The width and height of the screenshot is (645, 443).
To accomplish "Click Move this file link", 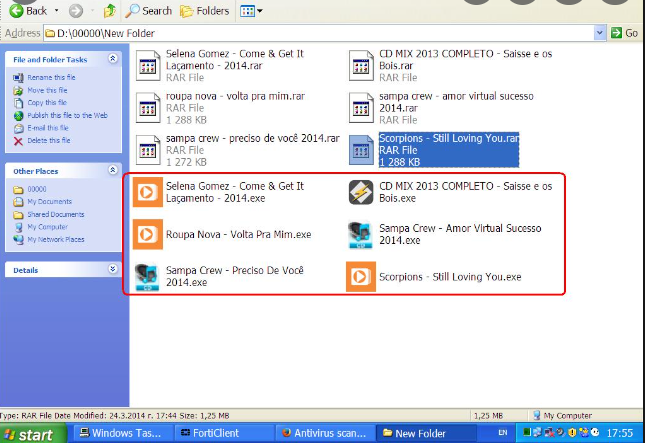I will click(x=47, y=90).
